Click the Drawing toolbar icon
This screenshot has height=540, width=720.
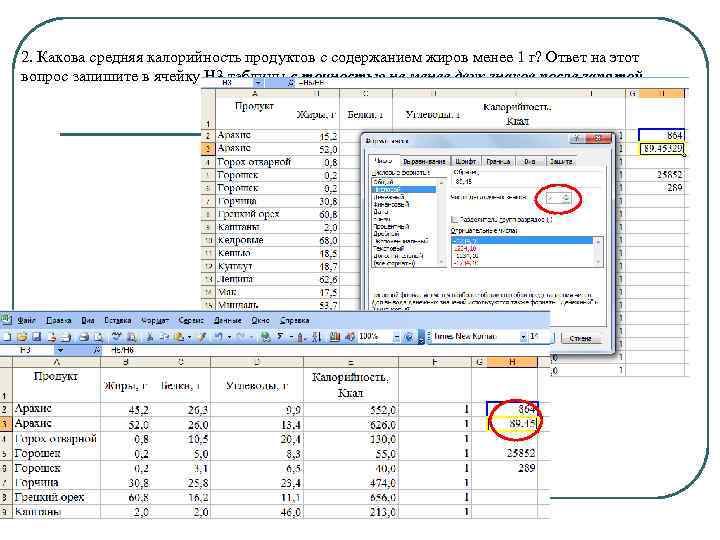click(x=350, y=337)
